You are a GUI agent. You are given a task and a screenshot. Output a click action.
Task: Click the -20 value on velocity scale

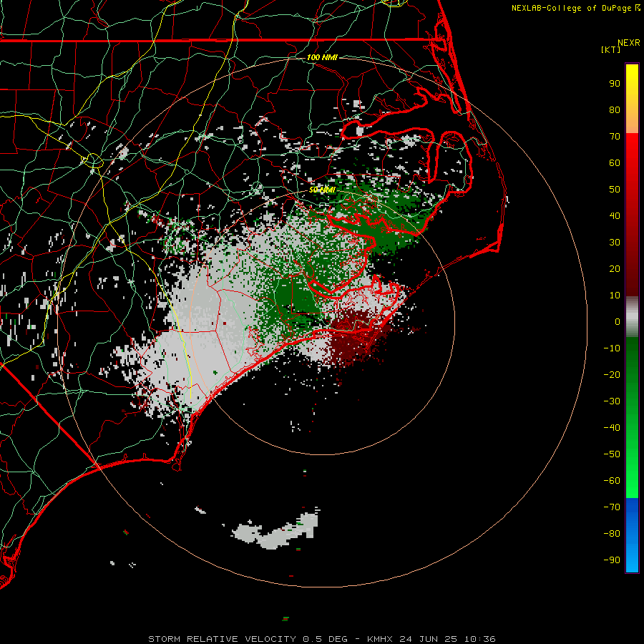612,374
